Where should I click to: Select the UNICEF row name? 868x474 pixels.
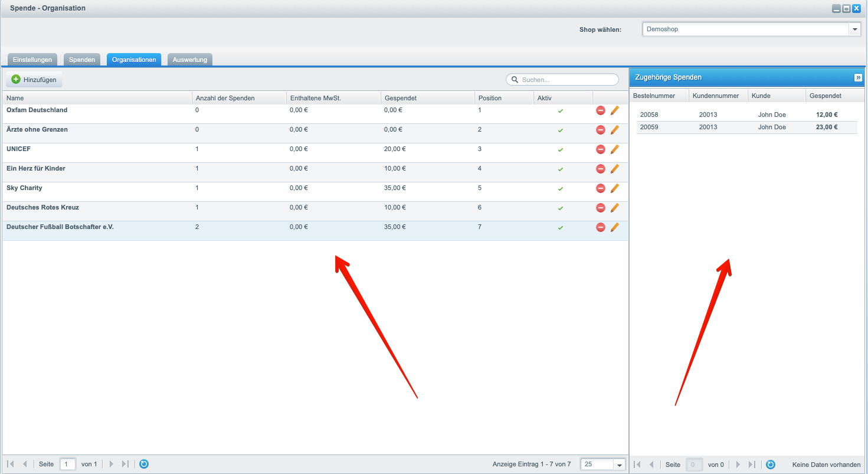(x=18, y=149)
